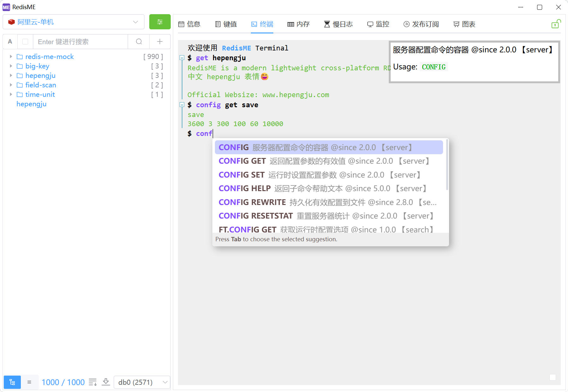Click the plus icon to add key
The image size is (568, 392).
160,42
